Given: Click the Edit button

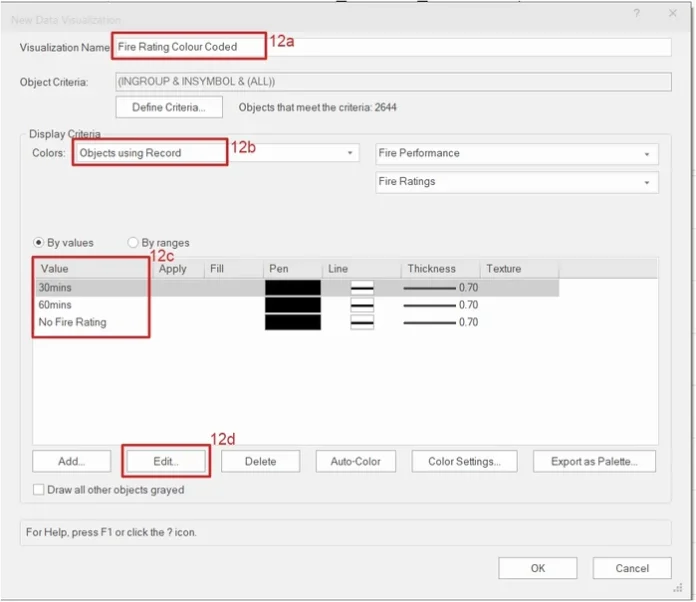Looking at the screenshot, I should tap(165, 461).
